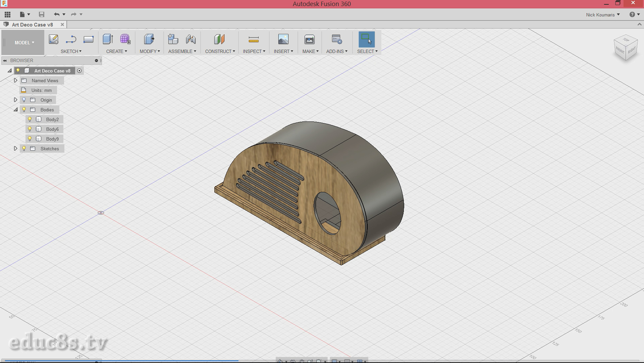The width and height of the screenshot is (644, 363).
Task: Open the Create Form icon
Action: pyautogui.click(x=125, y=39)
